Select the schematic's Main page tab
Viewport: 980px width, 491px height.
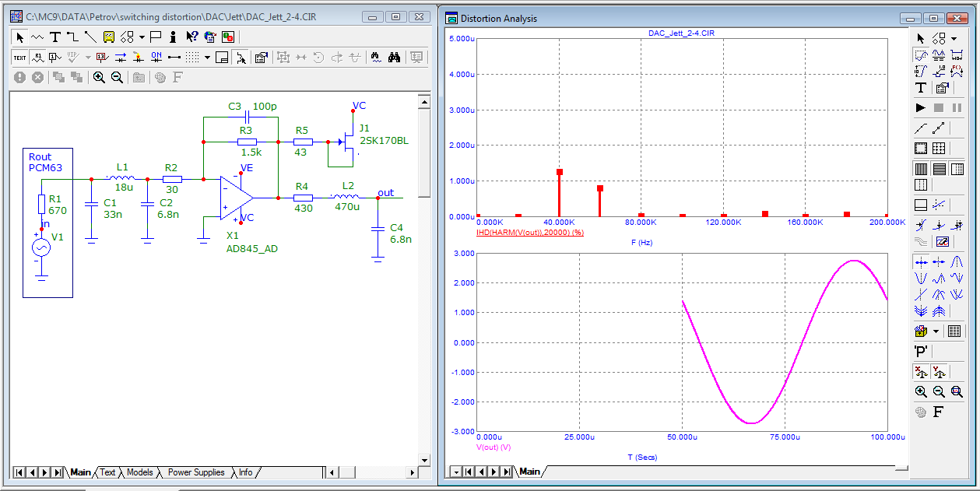click(x=80, y=472)
